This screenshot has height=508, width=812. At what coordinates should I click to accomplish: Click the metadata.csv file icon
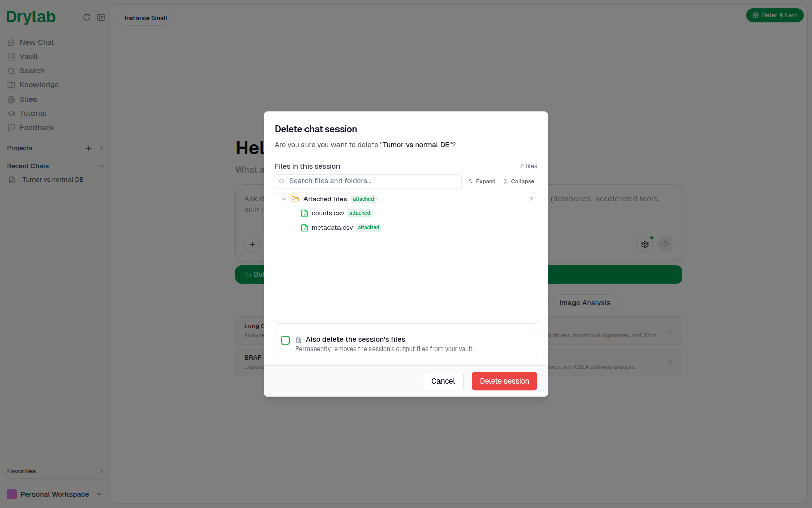point(304,228)
